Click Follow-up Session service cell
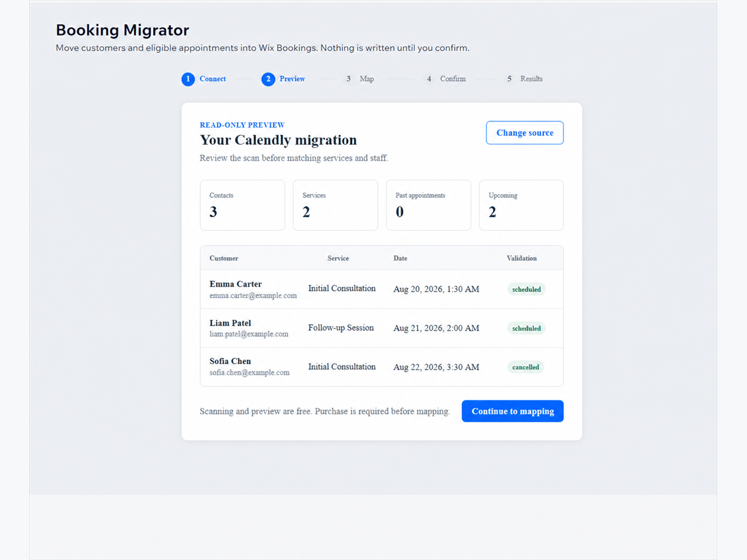The height and width of the screenshot is (560, 747). 341,328
